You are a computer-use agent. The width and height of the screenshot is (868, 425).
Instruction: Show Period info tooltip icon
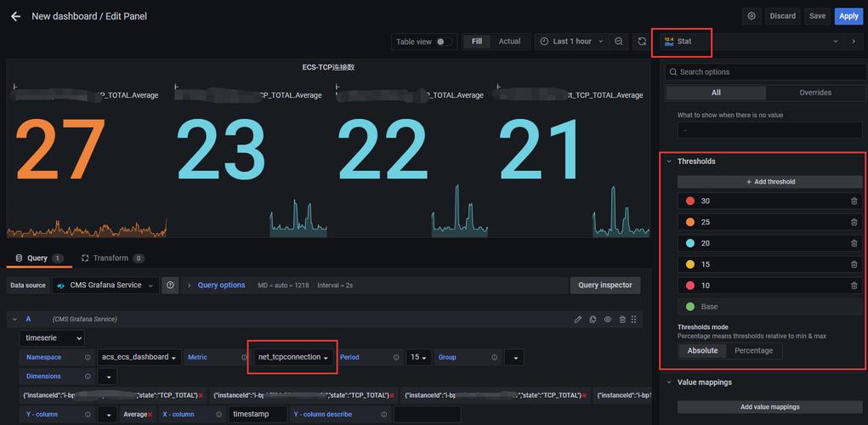tap(396, 358)
